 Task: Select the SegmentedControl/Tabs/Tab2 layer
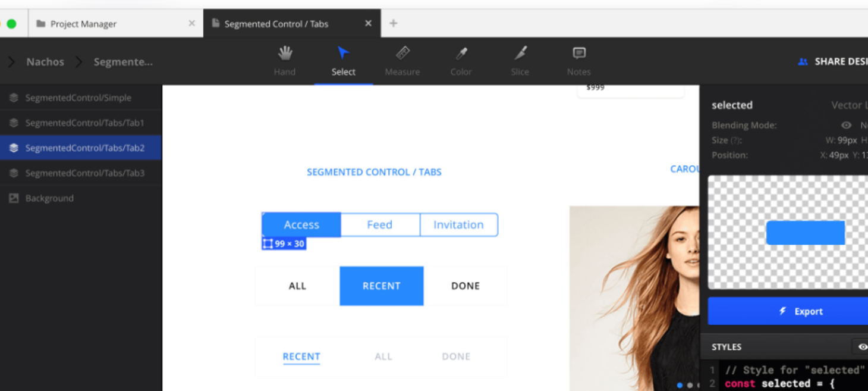point(81,148)
